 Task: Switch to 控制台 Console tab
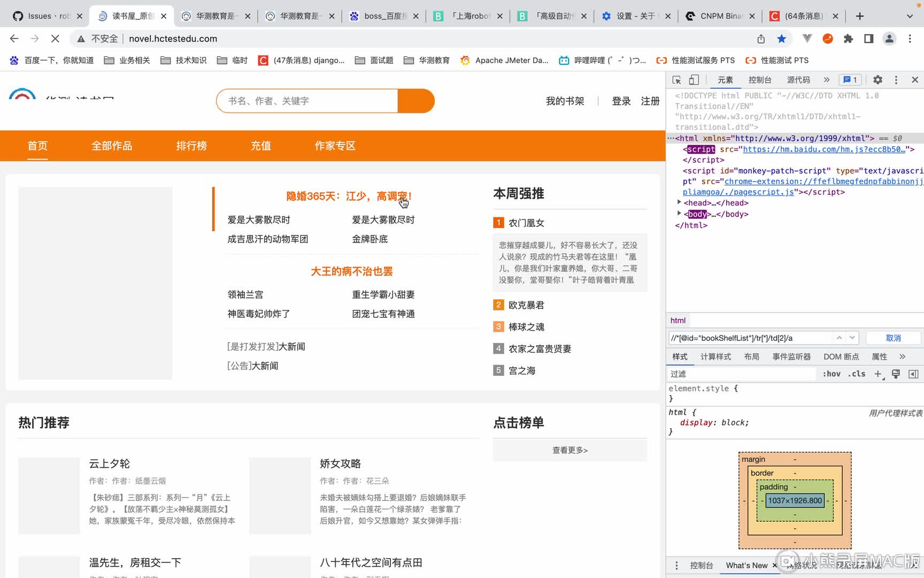pos(760,80)
